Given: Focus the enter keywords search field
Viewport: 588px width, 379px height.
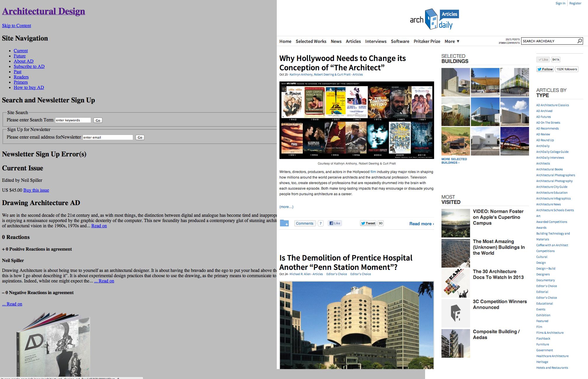Looking at the screenshot, I should click(73, 120).
